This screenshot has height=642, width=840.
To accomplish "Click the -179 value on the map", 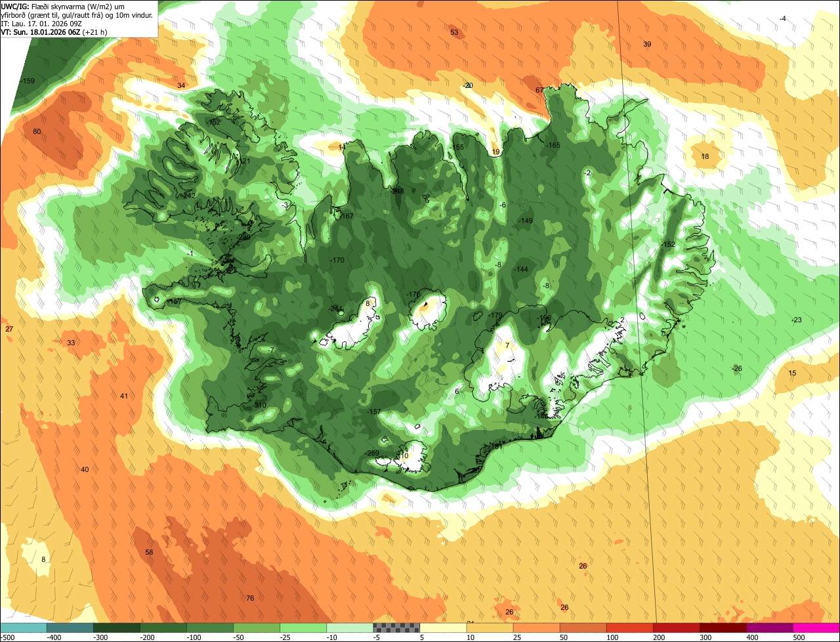I will [x=495, y=316].
